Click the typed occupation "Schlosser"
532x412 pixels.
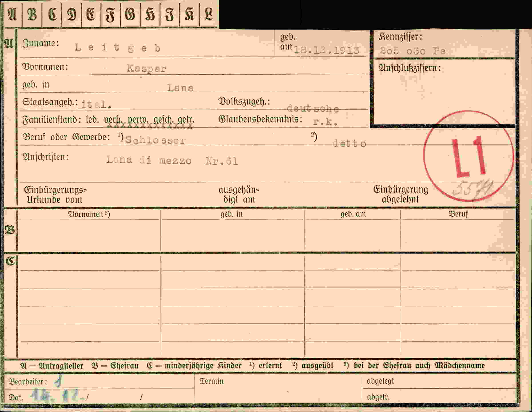click(155, 140)
